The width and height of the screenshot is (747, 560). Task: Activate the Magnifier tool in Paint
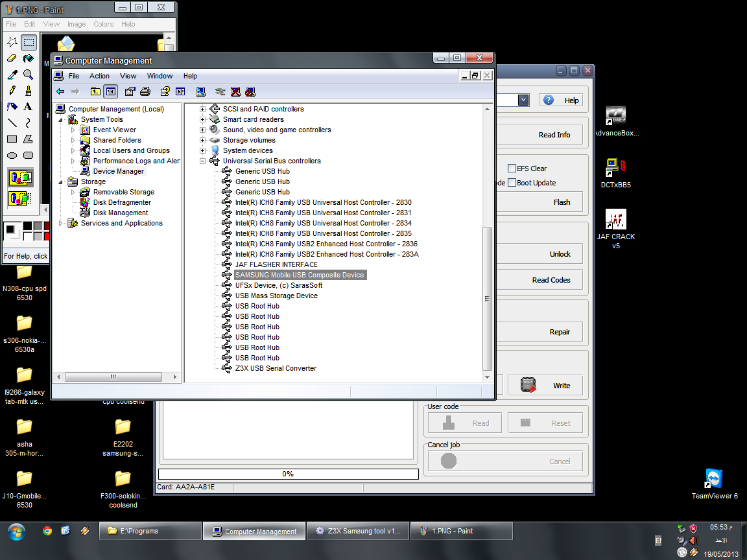click(29, 75)
